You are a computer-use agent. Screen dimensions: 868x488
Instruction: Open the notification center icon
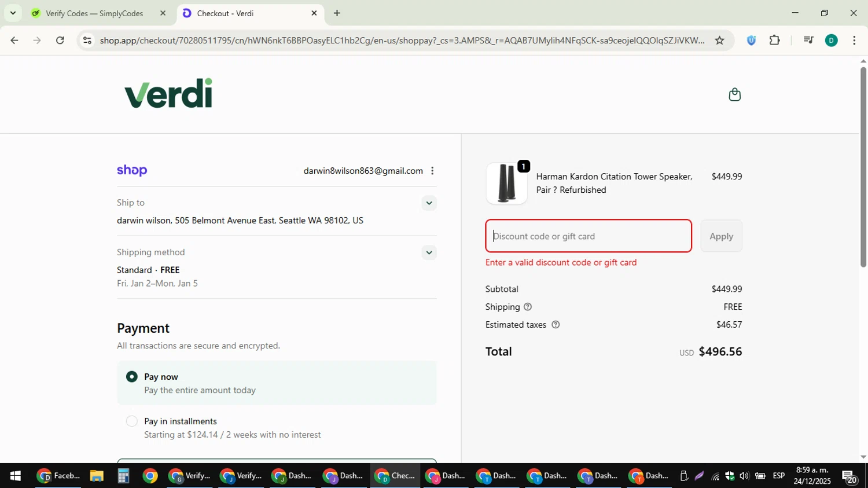point(849,476)
